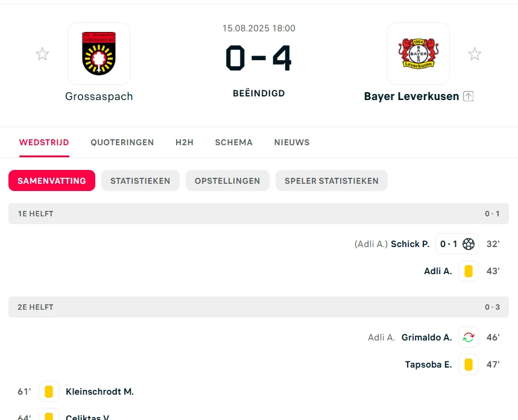
Task: Click the Grimaldo A. player name
Action: point(426,337)
